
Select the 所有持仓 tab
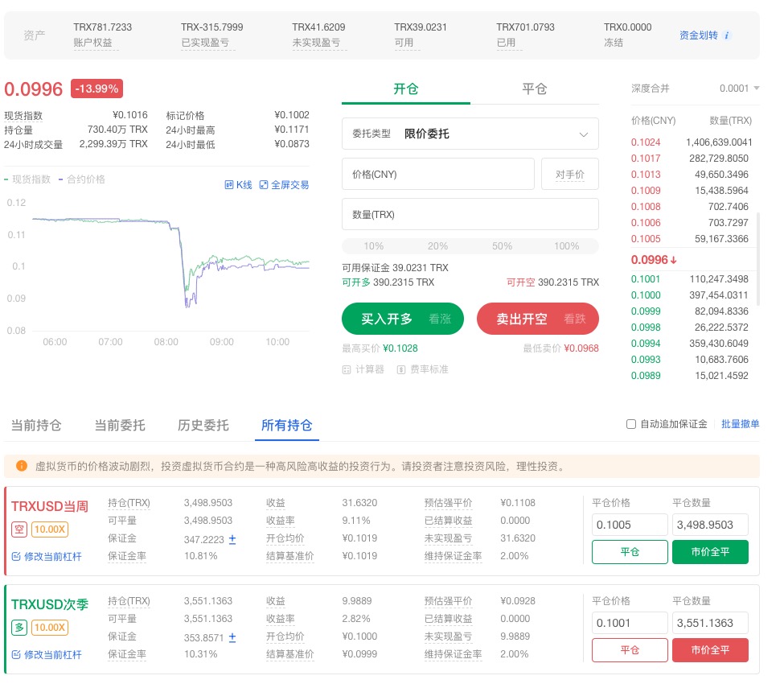pos(287,426)
